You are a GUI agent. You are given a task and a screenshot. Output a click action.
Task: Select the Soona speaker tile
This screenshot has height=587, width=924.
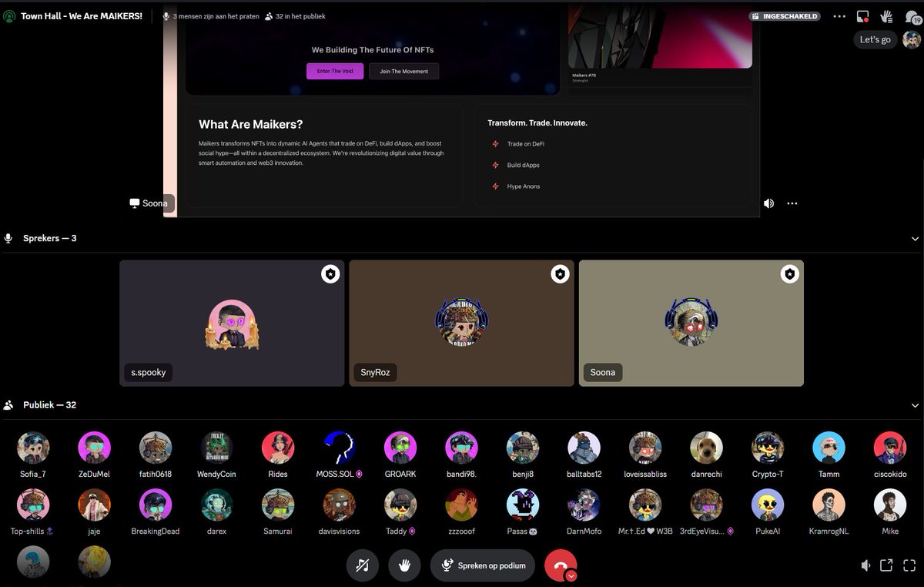[691, 323]
